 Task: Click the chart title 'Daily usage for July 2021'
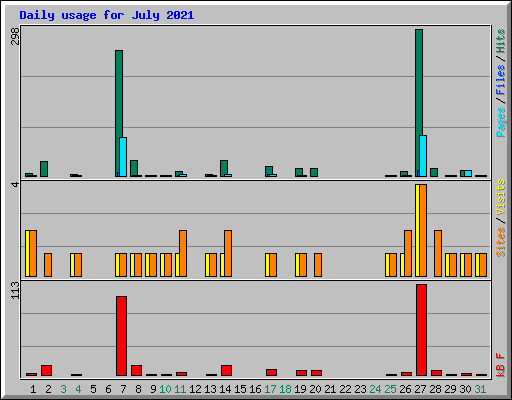(107, 15)
